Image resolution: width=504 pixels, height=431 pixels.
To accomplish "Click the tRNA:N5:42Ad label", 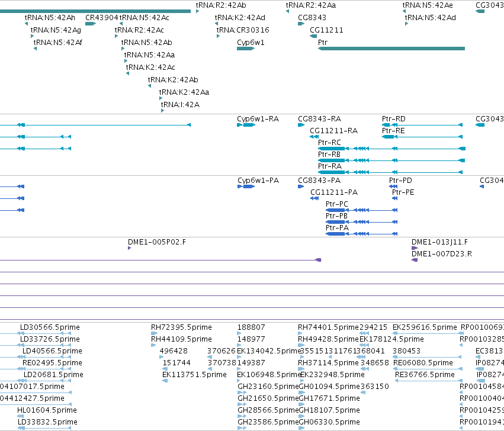I will coord(431,18).
